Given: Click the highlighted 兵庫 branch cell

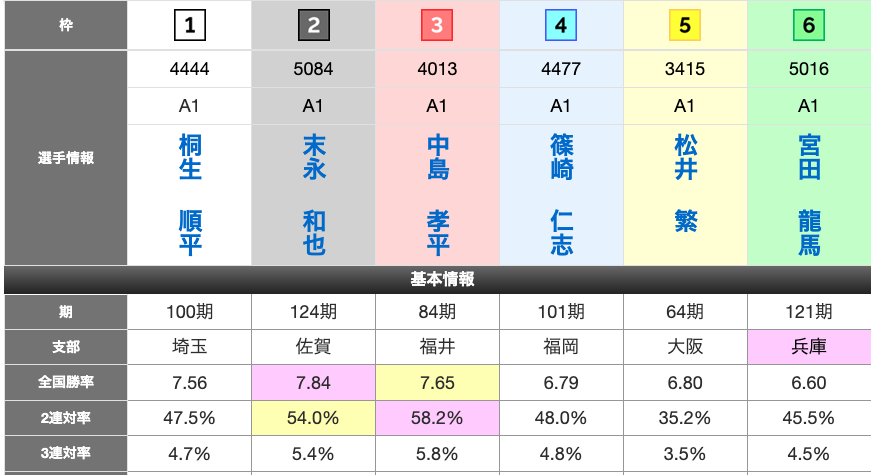Looking at the screenshot, I should [x=809, y=347].
